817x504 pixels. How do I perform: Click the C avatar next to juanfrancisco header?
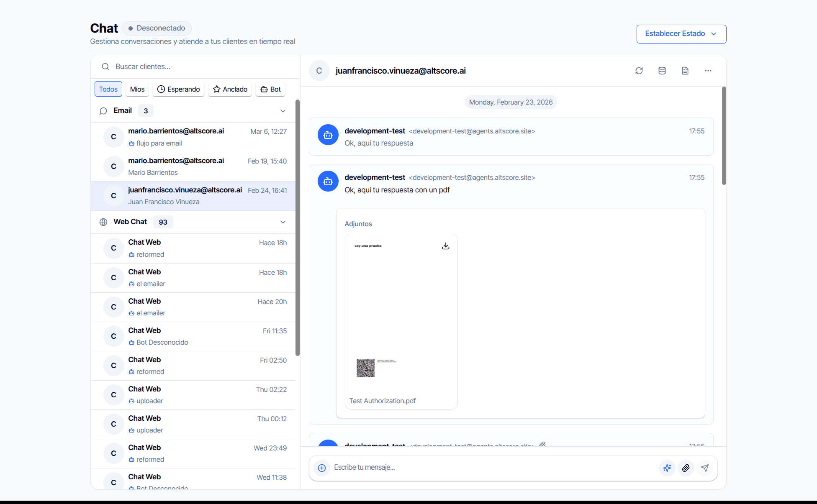(319, 71)
